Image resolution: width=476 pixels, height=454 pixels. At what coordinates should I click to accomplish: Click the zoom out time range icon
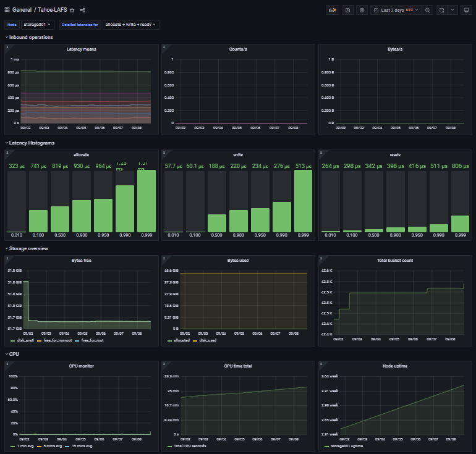tap(427, 10)
